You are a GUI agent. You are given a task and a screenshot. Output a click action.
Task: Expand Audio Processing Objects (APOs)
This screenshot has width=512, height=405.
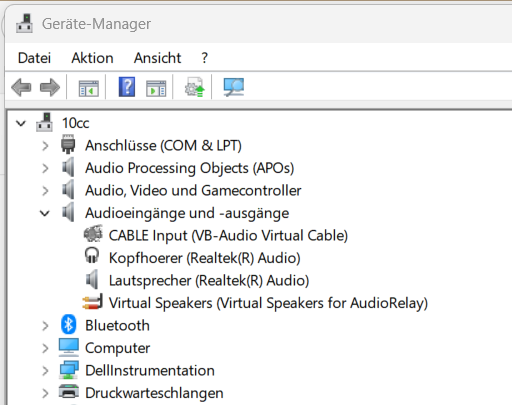pyautogui.click(x=45, y=168)
